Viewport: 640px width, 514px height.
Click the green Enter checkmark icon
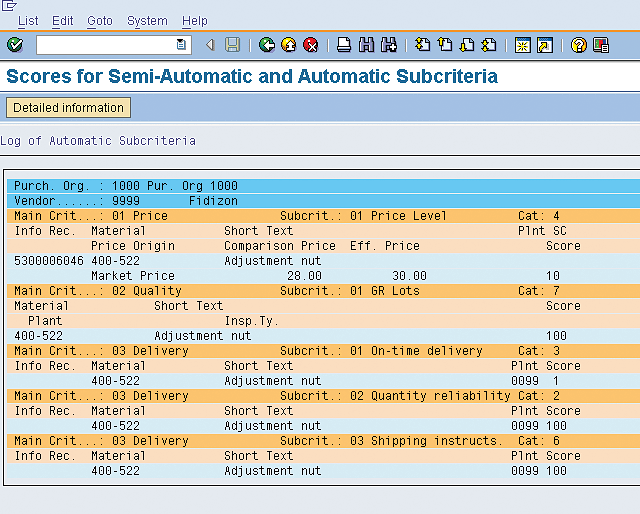(x=14, y=45)
